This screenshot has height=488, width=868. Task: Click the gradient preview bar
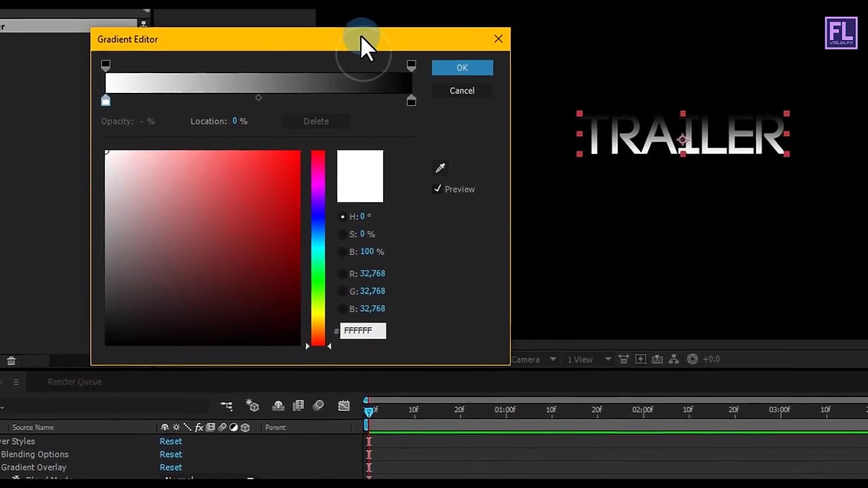[258, 83]
